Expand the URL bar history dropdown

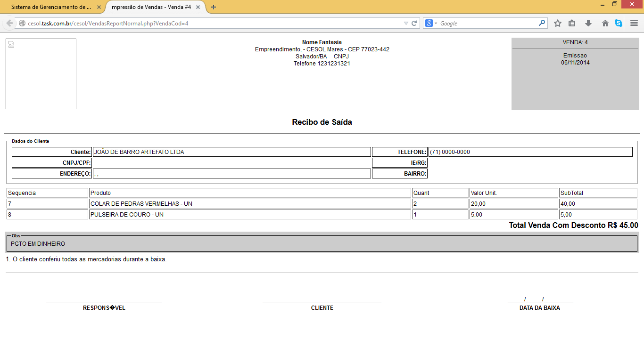tap(406, 23)
